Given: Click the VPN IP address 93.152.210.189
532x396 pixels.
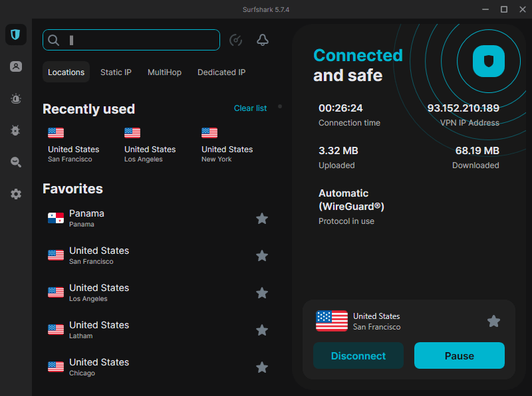Looking at the screenshot, I should 463,108.
